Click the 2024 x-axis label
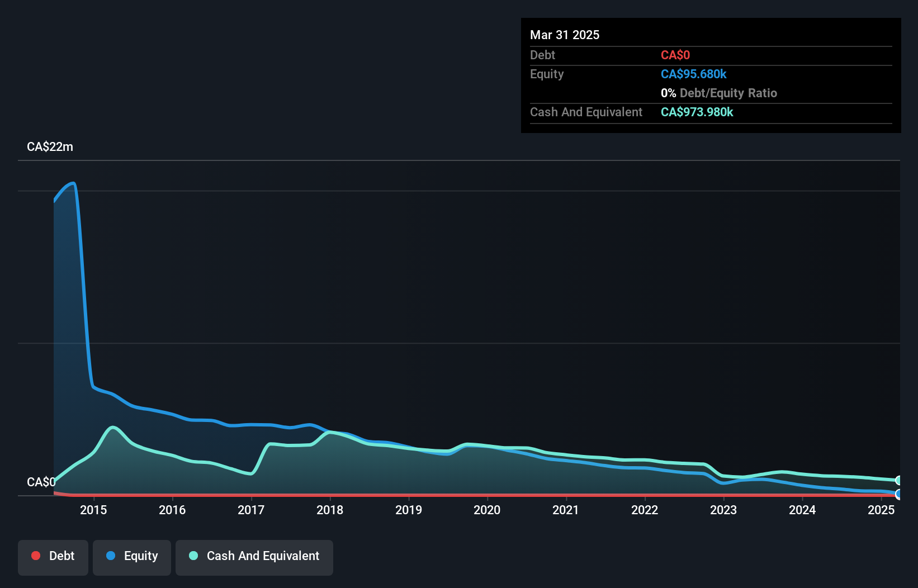Screen dimensions: 918x588 [802, 510]
